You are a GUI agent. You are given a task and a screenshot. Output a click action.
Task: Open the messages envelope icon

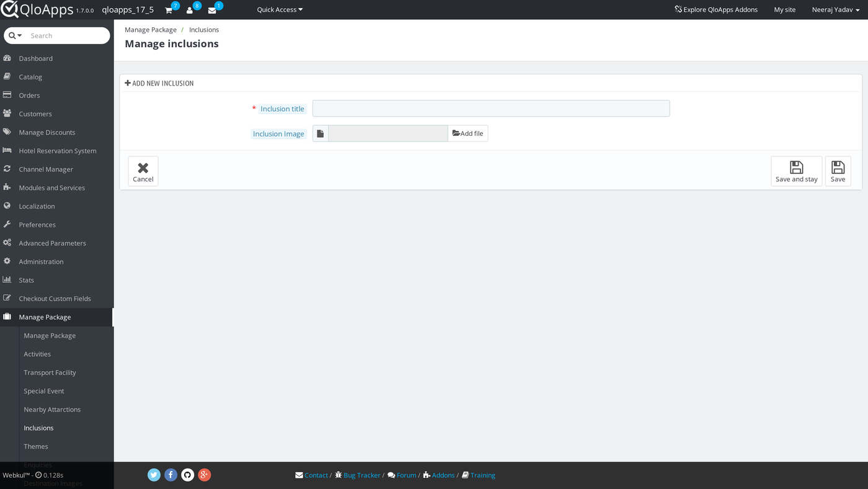[212, 10]
